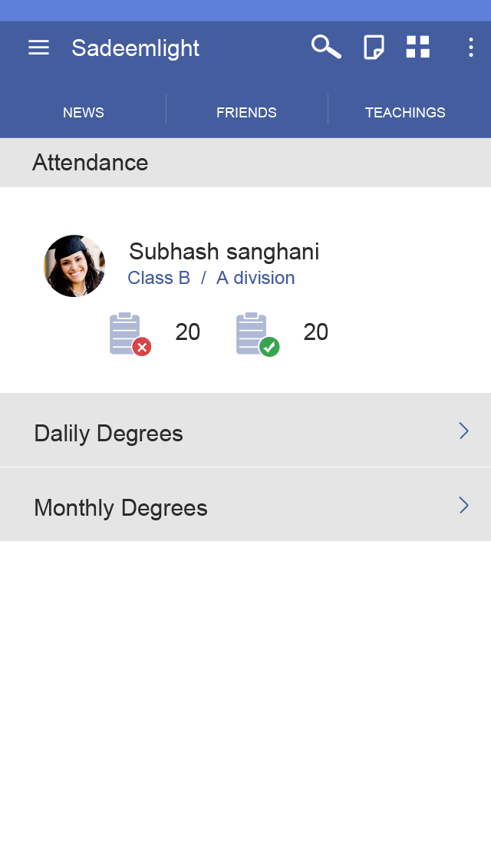This screenshot has height=868, width=491.
Task: Select the Subhash sanghani name
Action: tap(224, 252)
